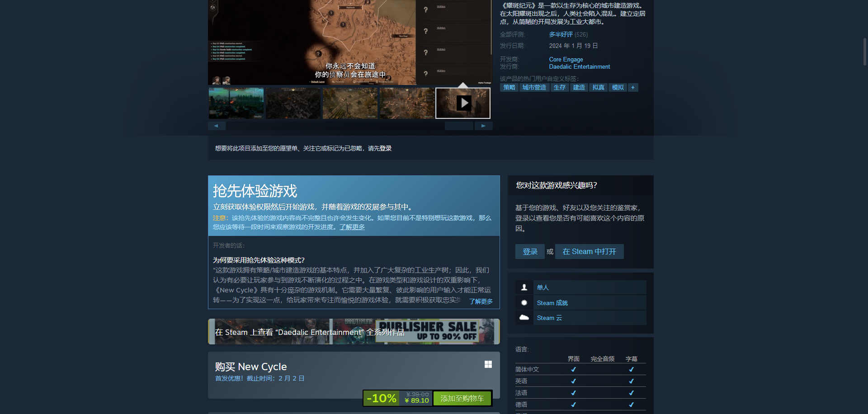Click 在 Steam 中打开 button
The image size is (868, 414).
pos(589,251)
